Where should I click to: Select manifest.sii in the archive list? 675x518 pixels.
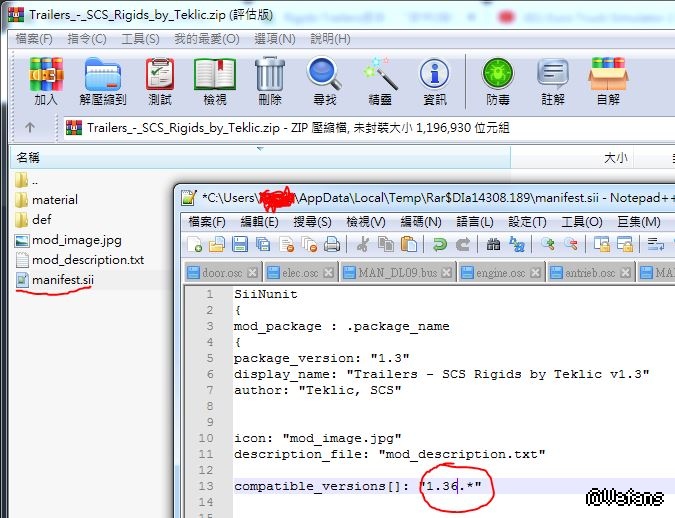click(55, 280)
